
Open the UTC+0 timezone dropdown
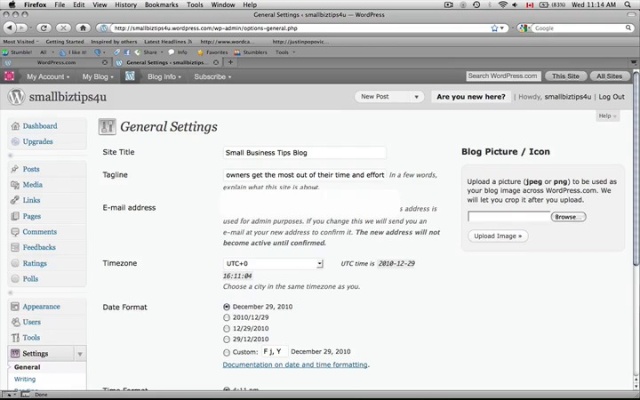tap(273, 264)
